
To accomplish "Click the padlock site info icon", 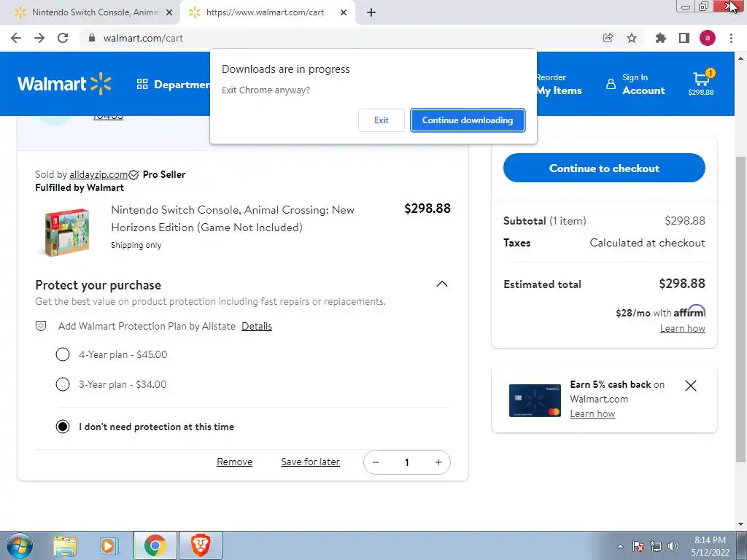I will pyautogui.click(x=92, y=38).
